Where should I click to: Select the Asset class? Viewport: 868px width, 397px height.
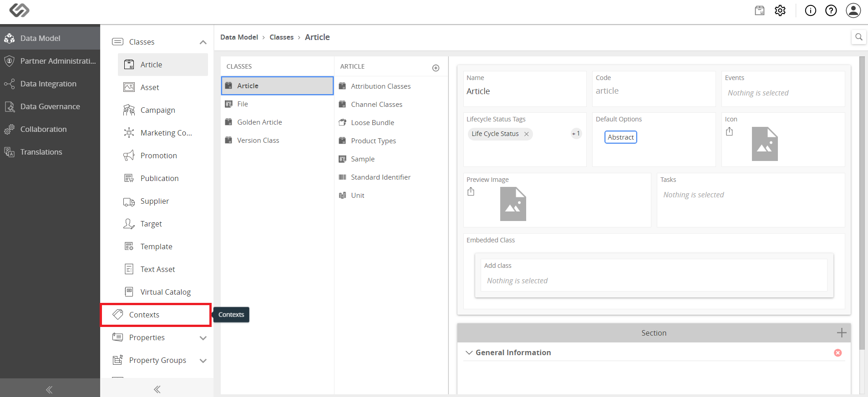(163, 87)
